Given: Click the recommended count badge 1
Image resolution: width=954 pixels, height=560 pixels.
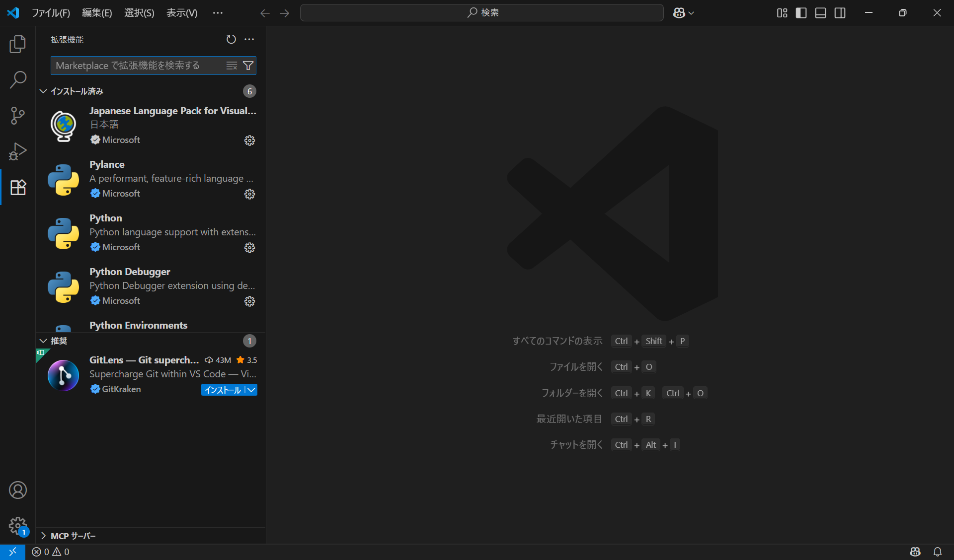Looking at the screenshot, I should click(249, 341).
